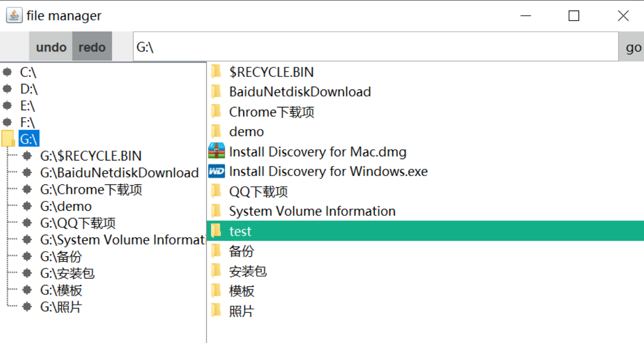Click bullet icon of G:\BaiduNetdiskDownload tree node
The image size is (644, 343).
28,172
